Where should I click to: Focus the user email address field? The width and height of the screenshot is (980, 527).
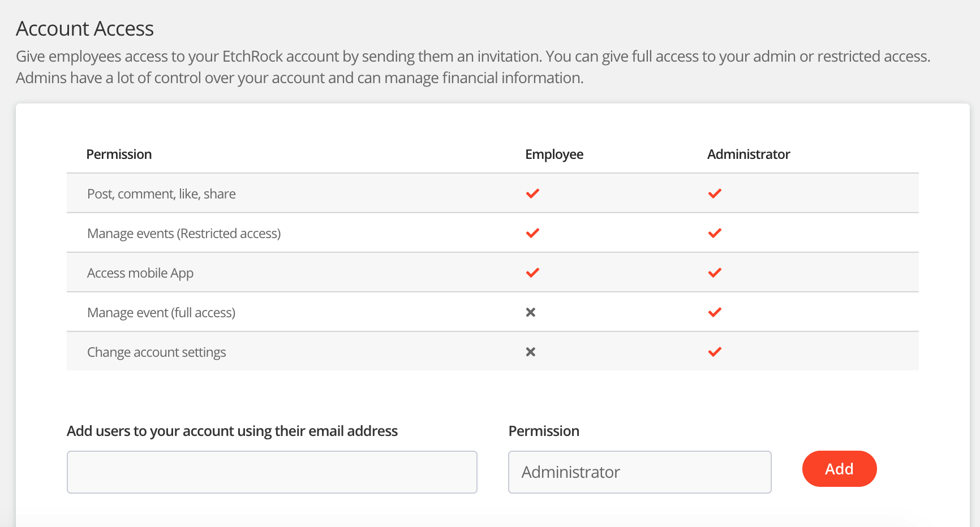pyautogui.click(x=272, y=472)
